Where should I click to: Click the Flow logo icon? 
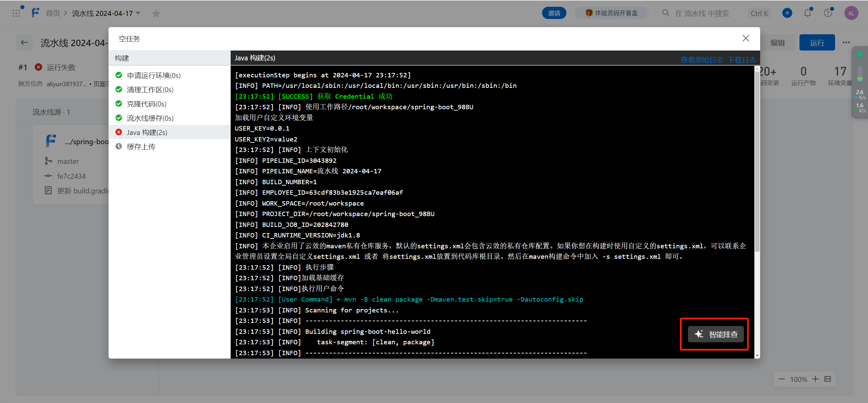[x=35, y=13]
